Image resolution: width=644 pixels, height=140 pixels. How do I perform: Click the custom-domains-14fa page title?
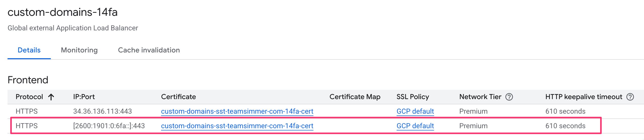(63, 12)
